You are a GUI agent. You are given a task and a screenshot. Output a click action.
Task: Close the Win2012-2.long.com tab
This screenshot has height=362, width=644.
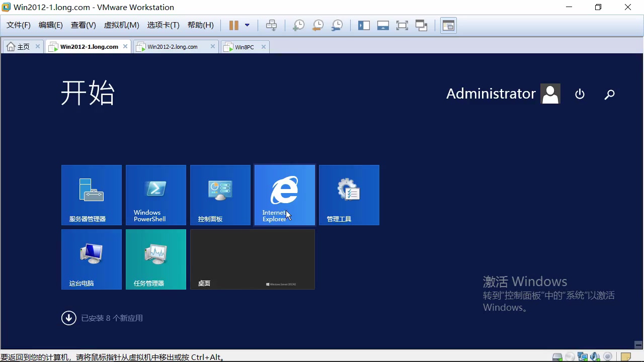tap(213, 46)
